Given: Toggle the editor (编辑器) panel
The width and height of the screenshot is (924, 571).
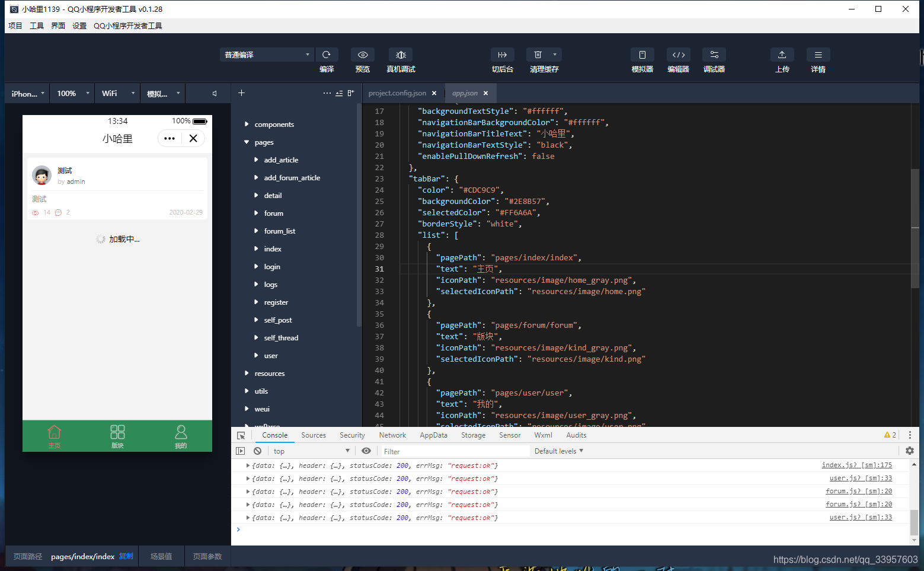Looking at the screenshot, I should pos(678,55).
